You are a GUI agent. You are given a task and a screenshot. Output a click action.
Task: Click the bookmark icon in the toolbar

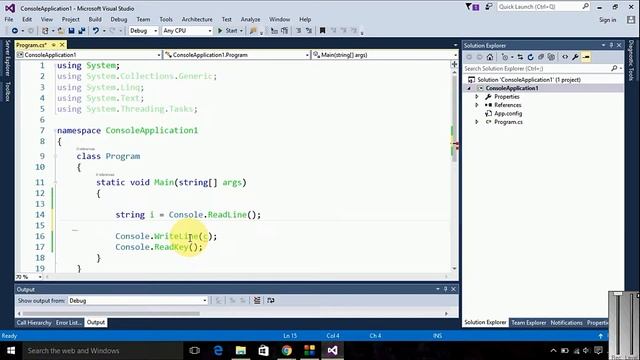tap(322, 31)
